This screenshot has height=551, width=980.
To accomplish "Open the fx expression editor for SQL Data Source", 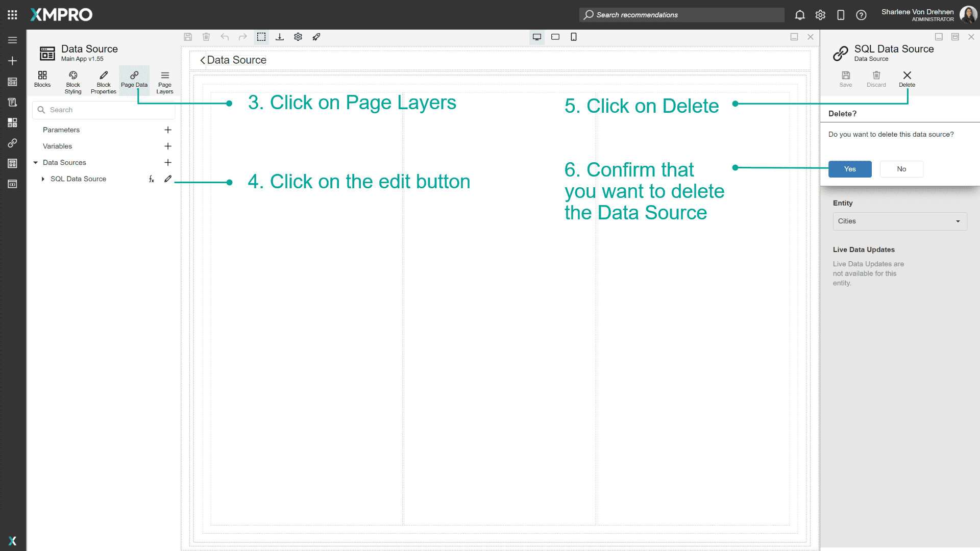I will [151, 179].
